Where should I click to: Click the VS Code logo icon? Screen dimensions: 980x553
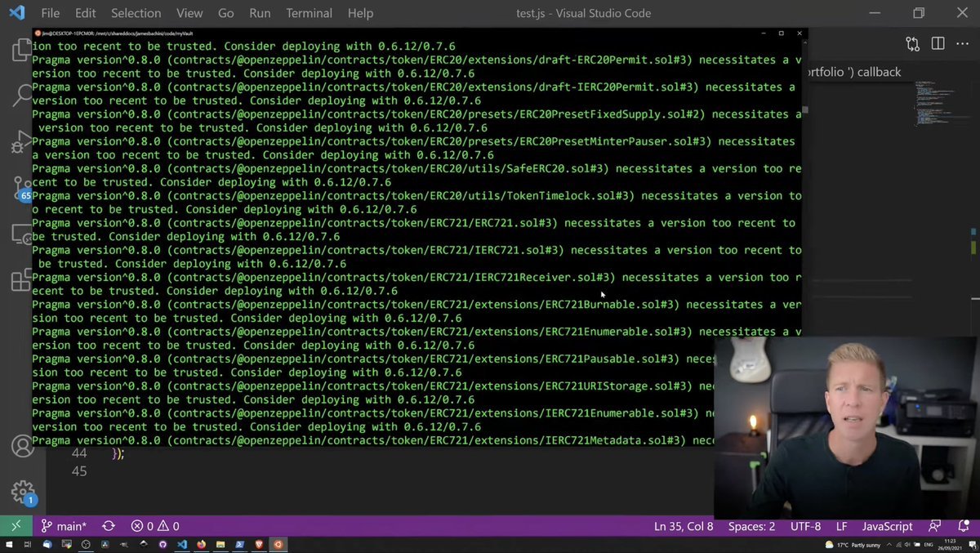click(16, 13)
